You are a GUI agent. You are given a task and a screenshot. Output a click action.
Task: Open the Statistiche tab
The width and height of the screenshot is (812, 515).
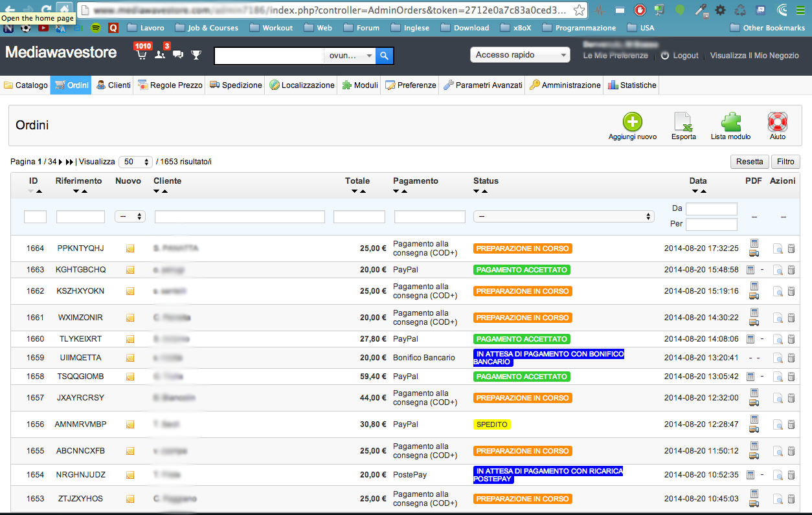click(x=632, y=85)
